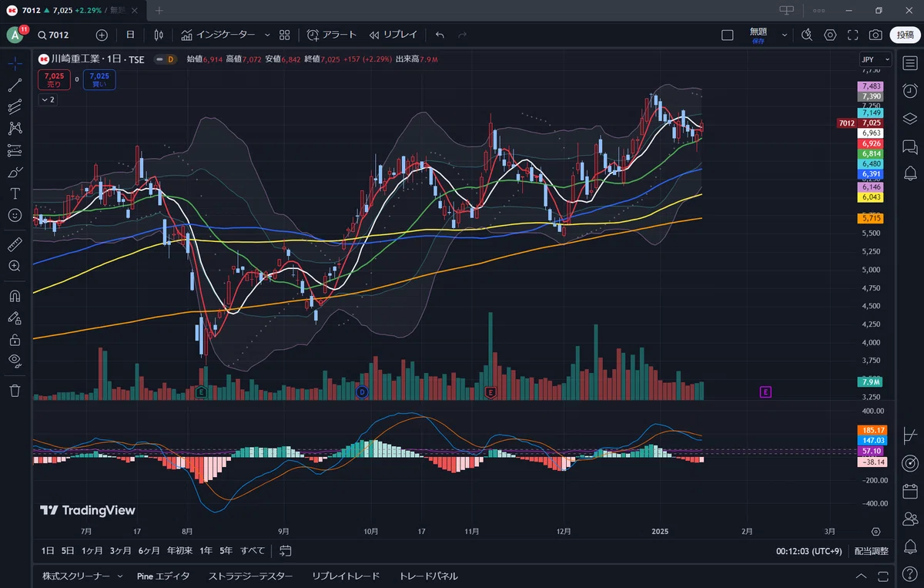Open the alerts alarm clock panel
This screenshot has height=588, width=924.
(x=909, y=91)
